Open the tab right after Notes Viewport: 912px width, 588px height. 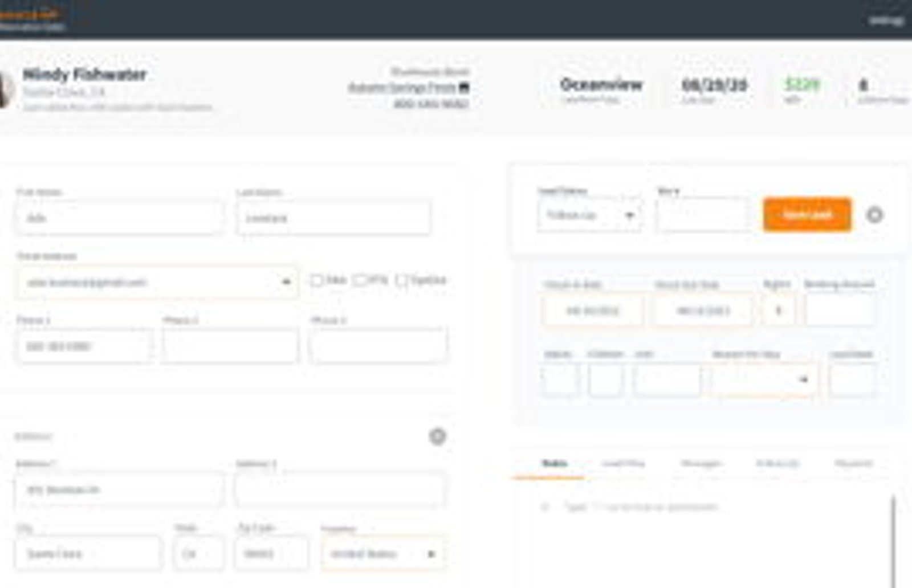[x=623, y=463]
